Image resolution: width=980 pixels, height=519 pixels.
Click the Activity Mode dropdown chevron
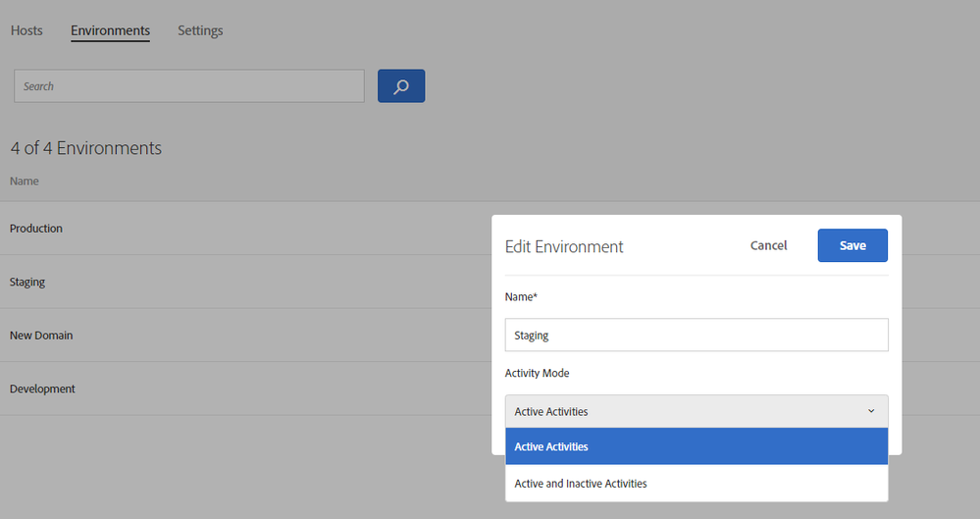[871, 411]
